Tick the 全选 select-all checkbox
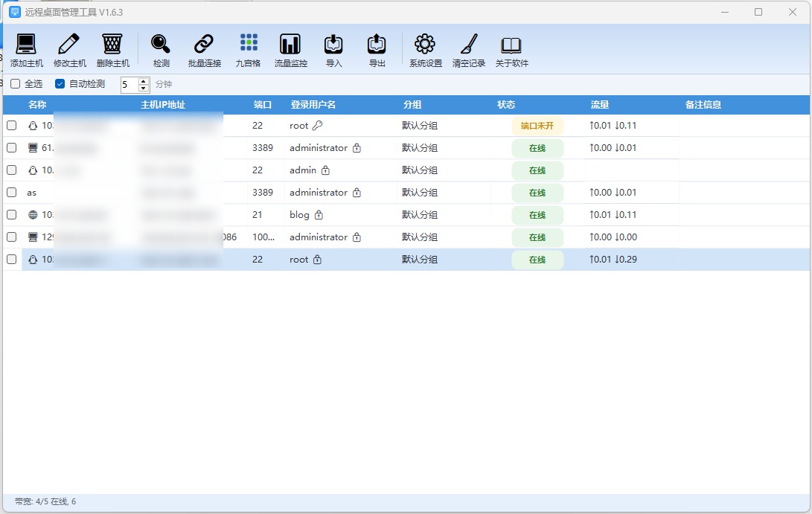The image size is (812, 514). coord(16,84)
